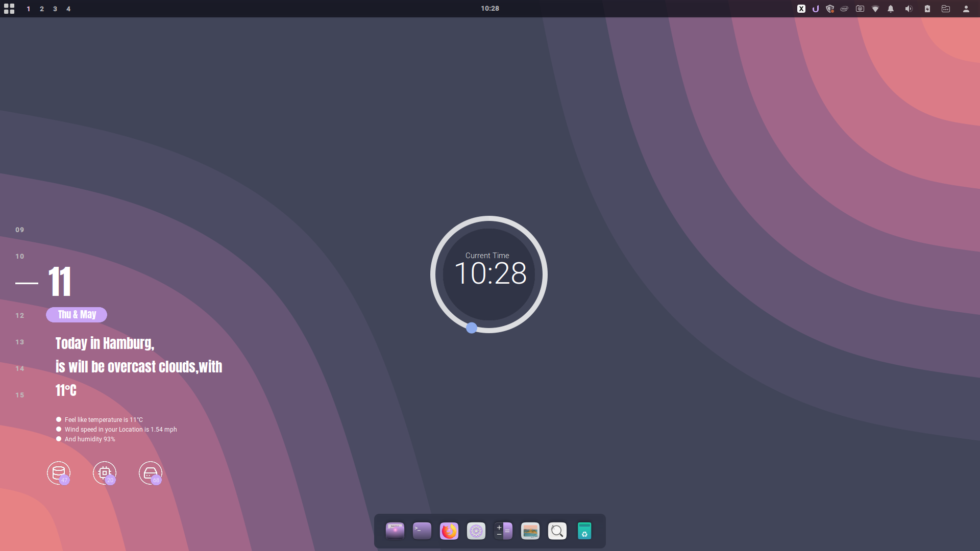
Task: Click the blue dot on clock ring
Action: (472, 328)
